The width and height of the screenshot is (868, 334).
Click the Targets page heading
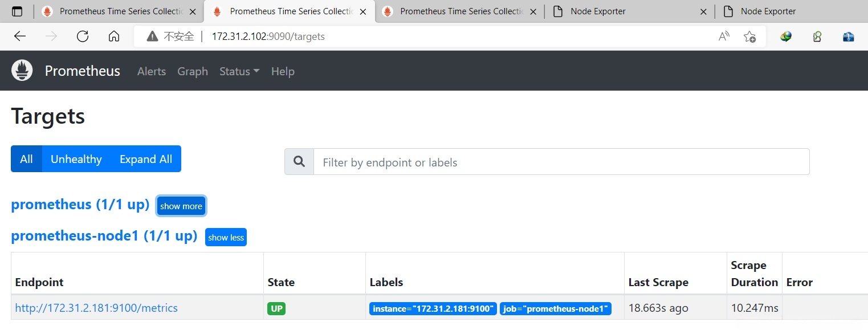click(48, 116)
